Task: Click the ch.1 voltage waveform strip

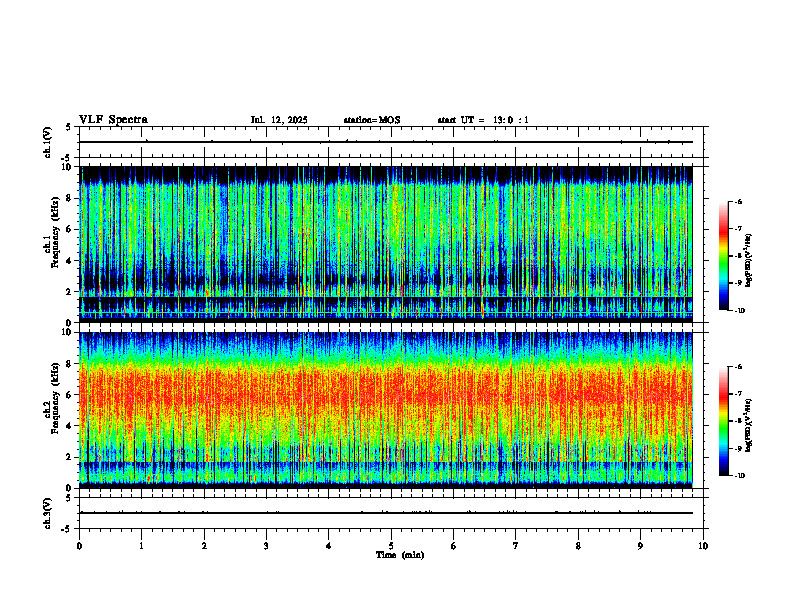Action: tap(391, 142)
